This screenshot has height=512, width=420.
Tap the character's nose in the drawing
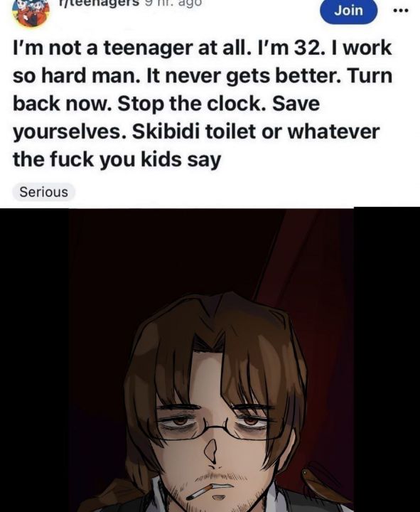[x=211, y=452]
